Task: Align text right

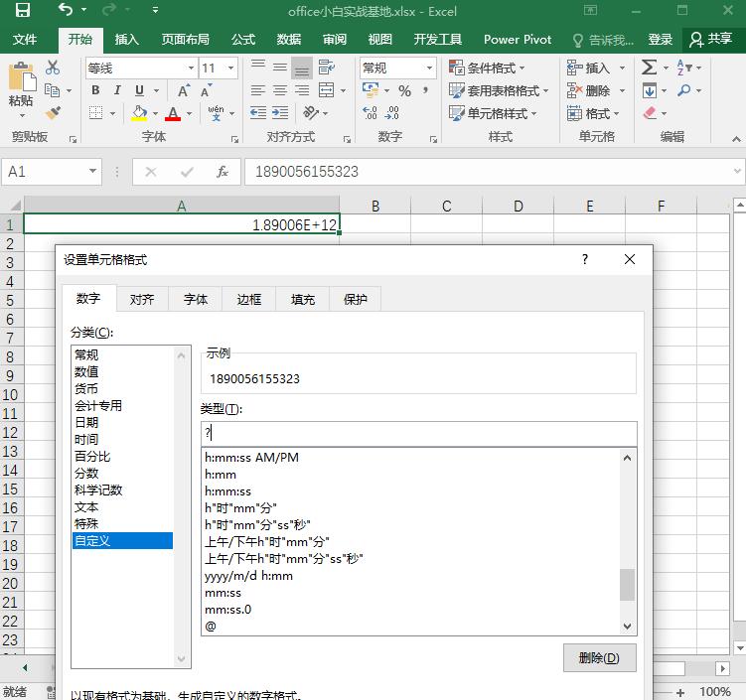Action: pos(302,90)
